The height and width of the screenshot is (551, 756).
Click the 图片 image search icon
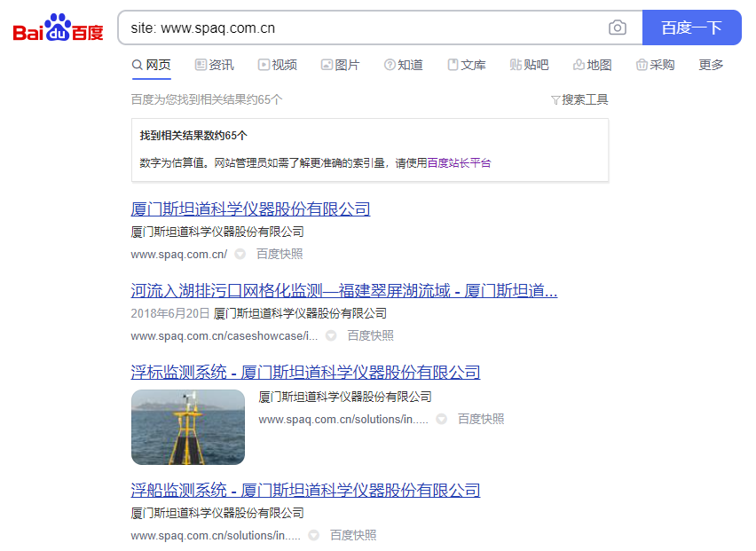(326, 64)
